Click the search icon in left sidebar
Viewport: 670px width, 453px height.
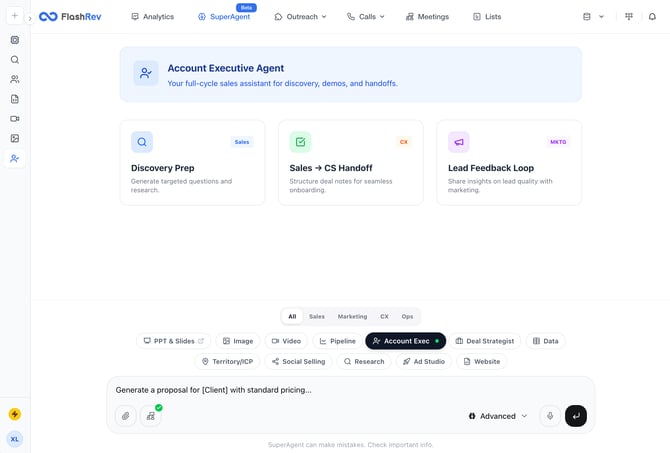tap(15, 60)
